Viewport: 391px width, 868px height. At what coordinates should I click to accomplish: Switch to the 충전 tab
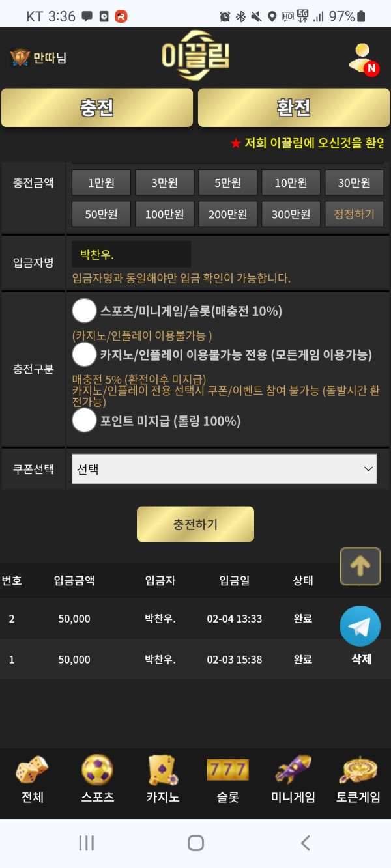pos(97,107)
